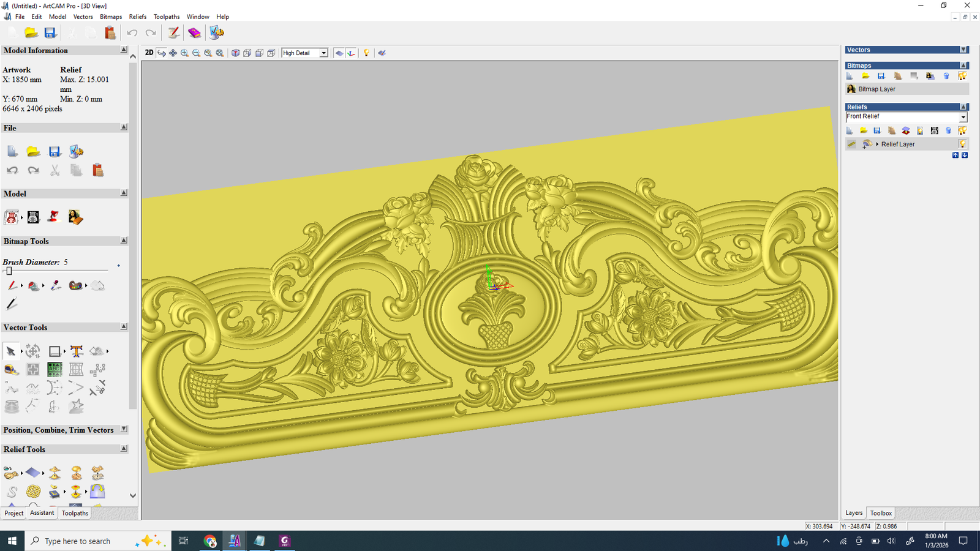Click the Create Rectangle vector tool
980x551 pixels.
click(55, 351)
